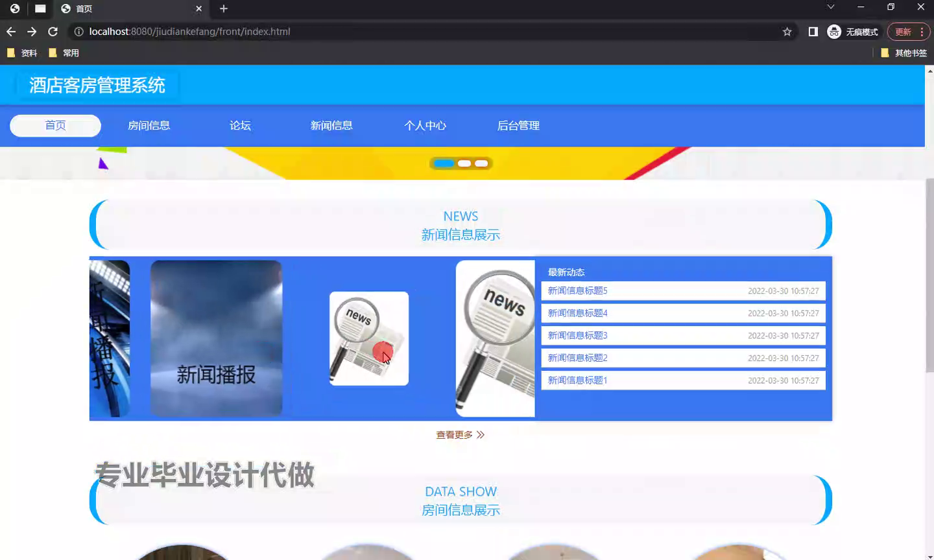The width and height of the screenshot is (934, 560).
Task: Open news item 新闻信息标题5
Action: coord(684,291)
